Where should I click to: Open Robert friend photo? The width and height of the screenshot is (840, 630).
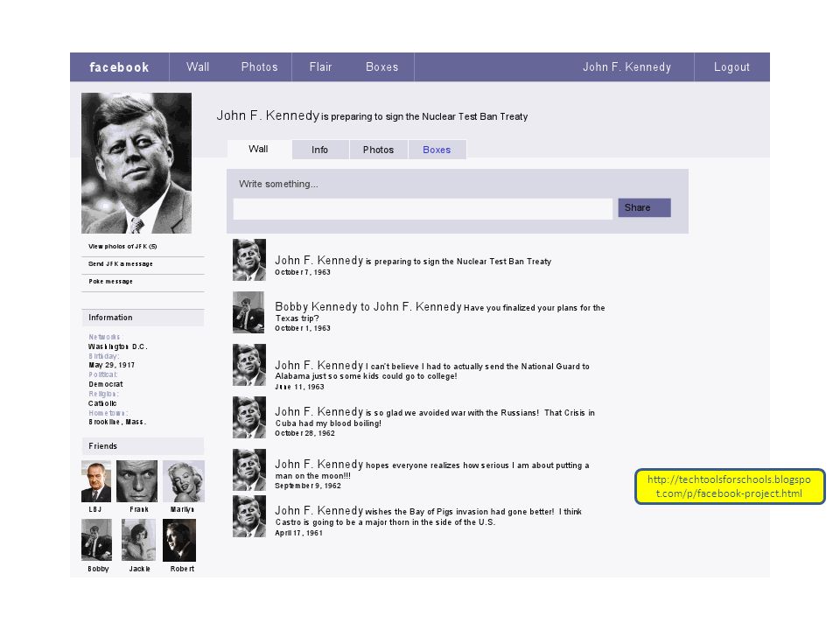coord(179,540)
